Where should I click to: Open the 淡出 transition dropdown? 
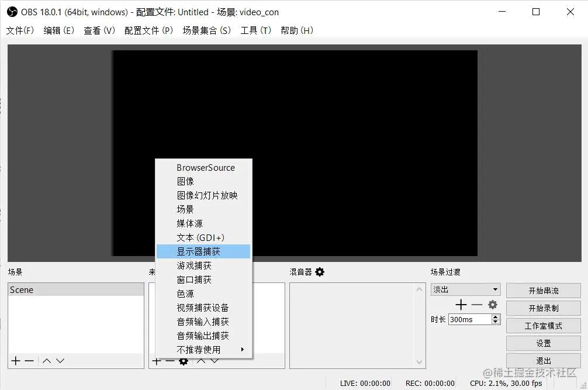click(x=465, y=289)
